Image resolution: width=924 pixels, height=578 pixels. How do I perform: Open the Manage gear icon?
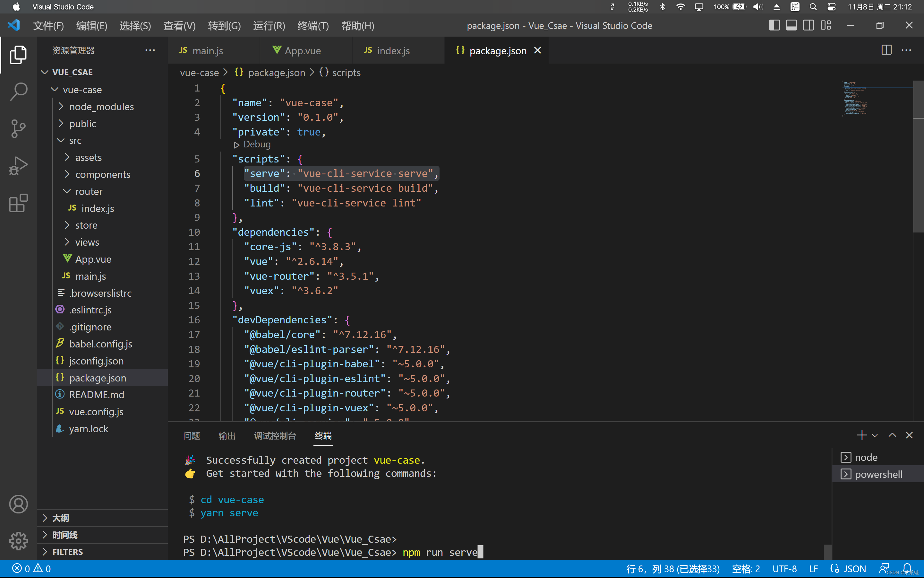point(18,541)
